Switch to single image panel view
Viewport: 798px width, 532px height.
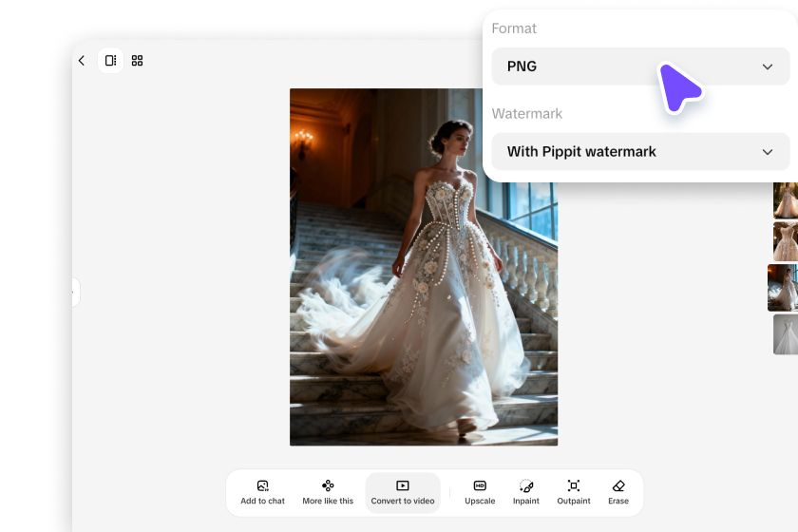click(x=110, y=61)
